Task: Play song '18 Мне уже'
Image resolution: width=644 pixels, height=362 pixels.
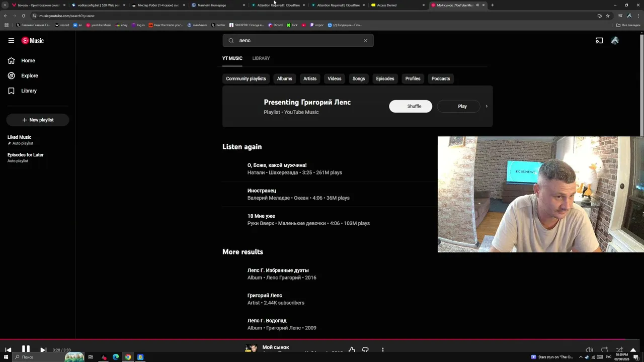Action: coord(261,216)
